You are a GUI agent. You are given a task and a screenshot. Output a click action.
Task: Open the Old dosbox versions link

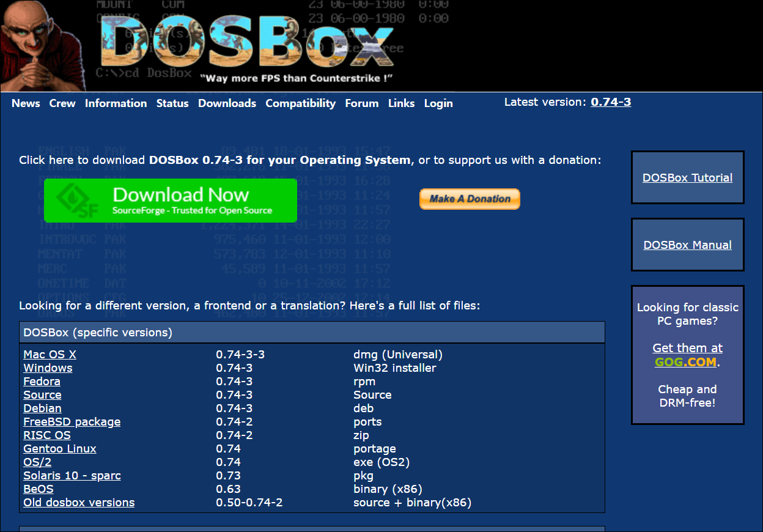[x=79, y=503]
